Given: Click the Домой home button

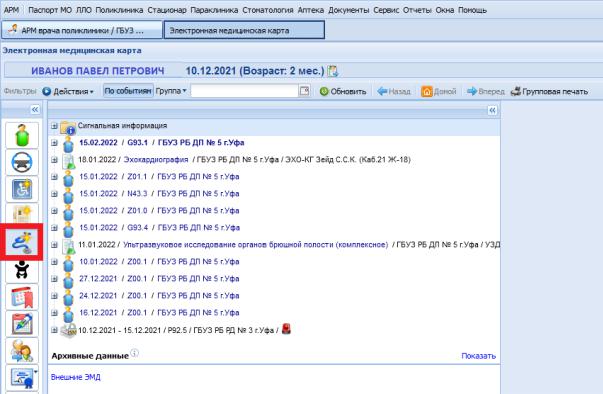Looking at the screenshot, I should click(x=439, y=91).
